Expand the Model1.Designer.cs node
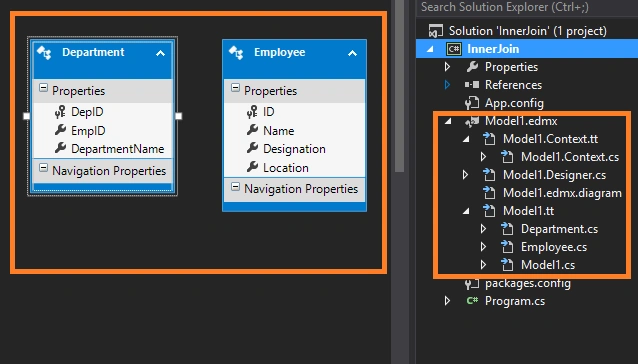 pyautogui.click(x=465, y=175)
